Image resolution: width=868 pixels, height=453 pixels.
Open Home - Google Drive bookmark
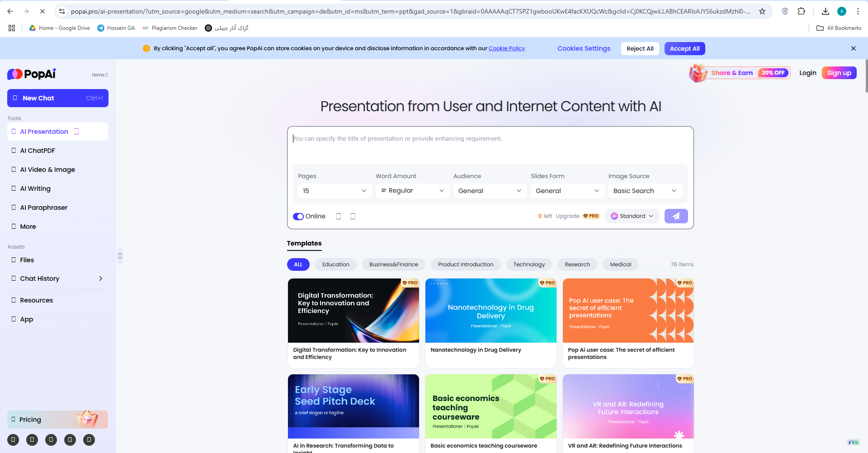click(x=59, y=28)
